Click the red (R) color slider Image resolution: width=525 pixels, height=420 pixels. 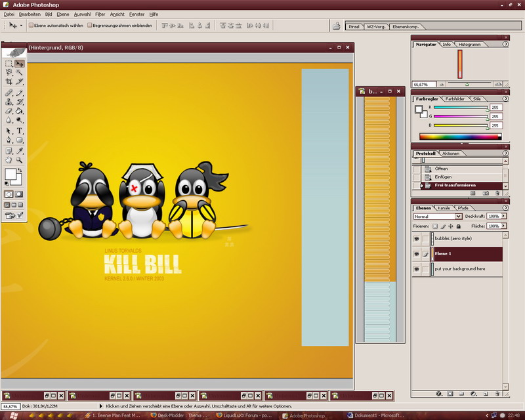click(461, 108)
